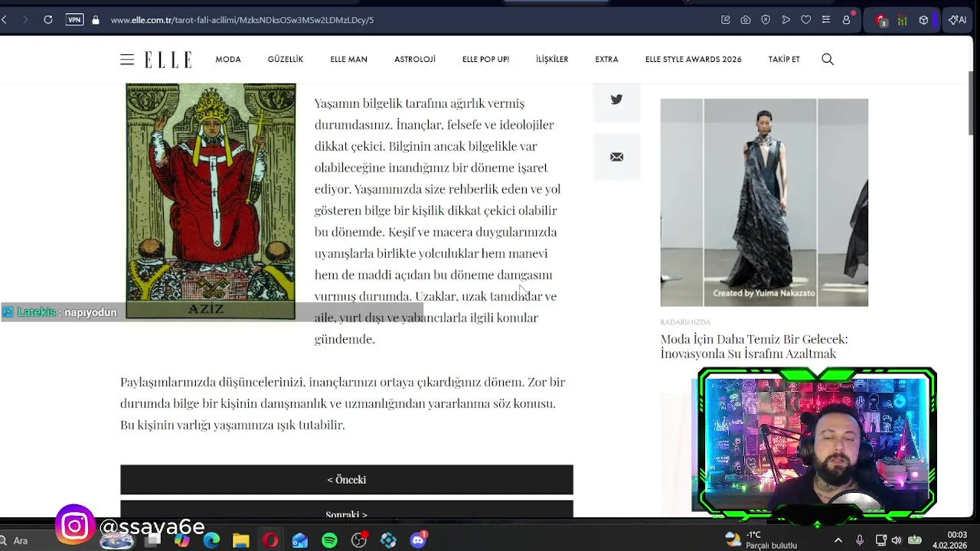Click the RADARIMIZDA label
This screenshot has height=551, width=980.
pyautogui.click(x=686, y=322)
